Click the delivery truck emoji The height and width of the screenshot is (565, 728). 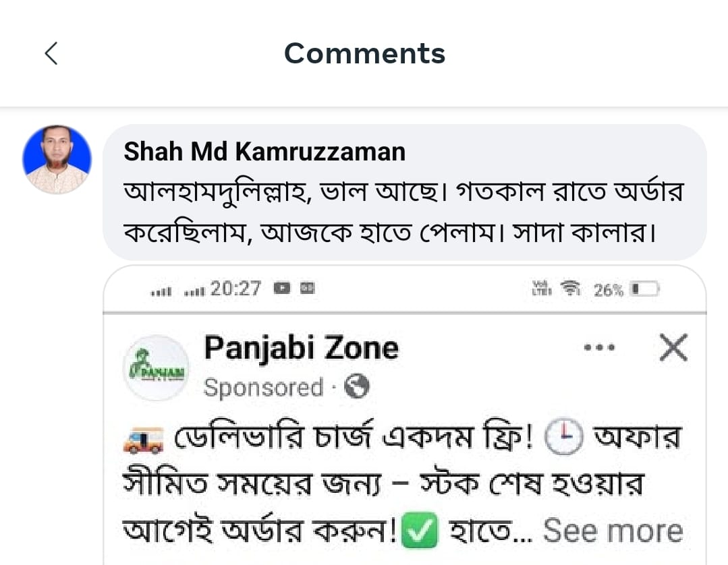point(143,440)
